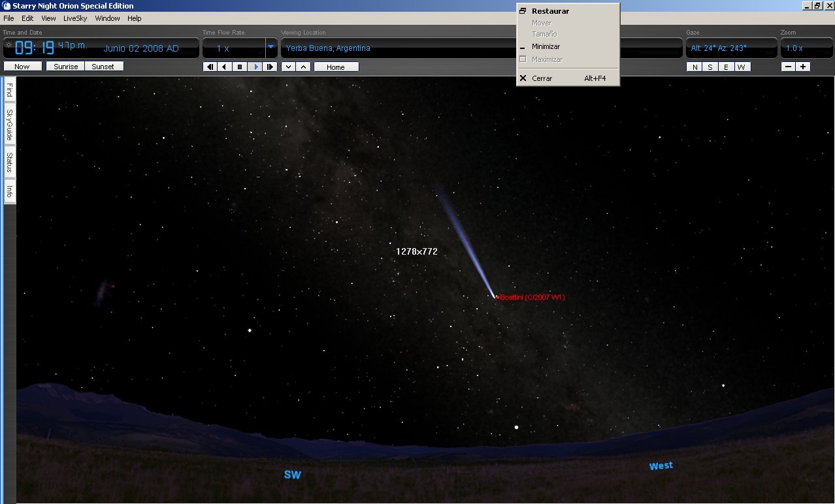
Task: Set time to Now
Action: click(x=22, y=67)
